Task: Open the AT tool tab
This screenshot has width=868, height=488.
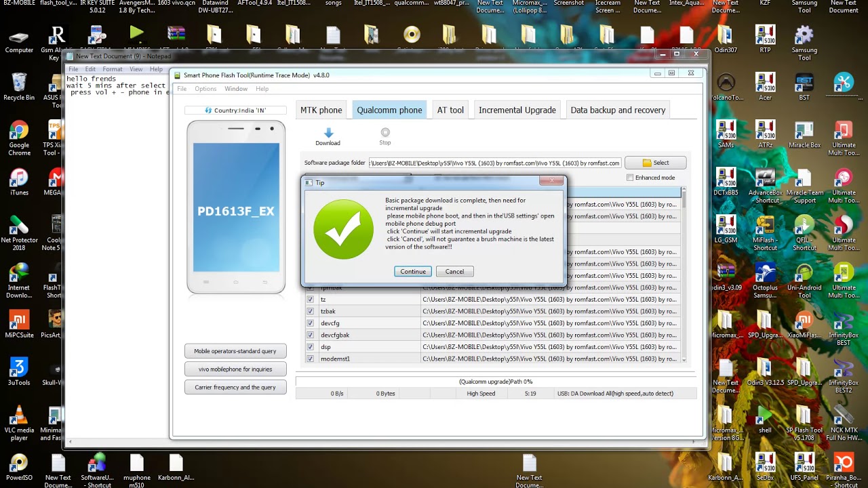Action: 450,110
